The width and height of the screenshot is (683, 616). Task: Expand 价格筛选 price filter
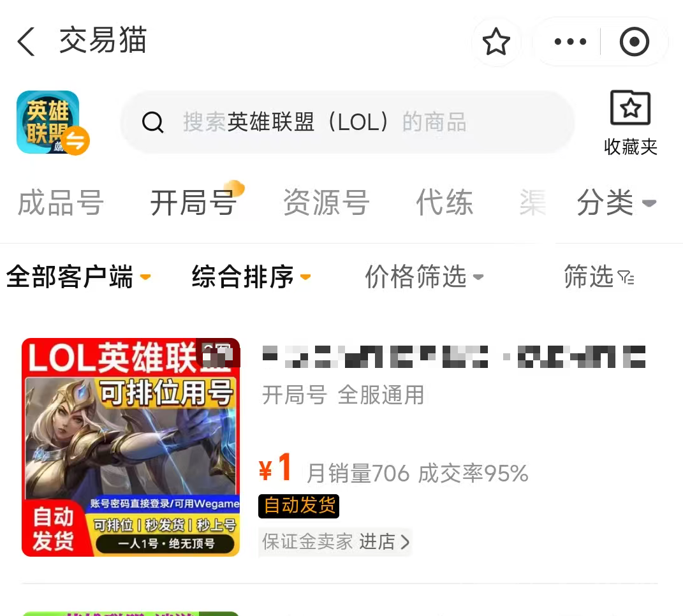click(x=424, y=277)
